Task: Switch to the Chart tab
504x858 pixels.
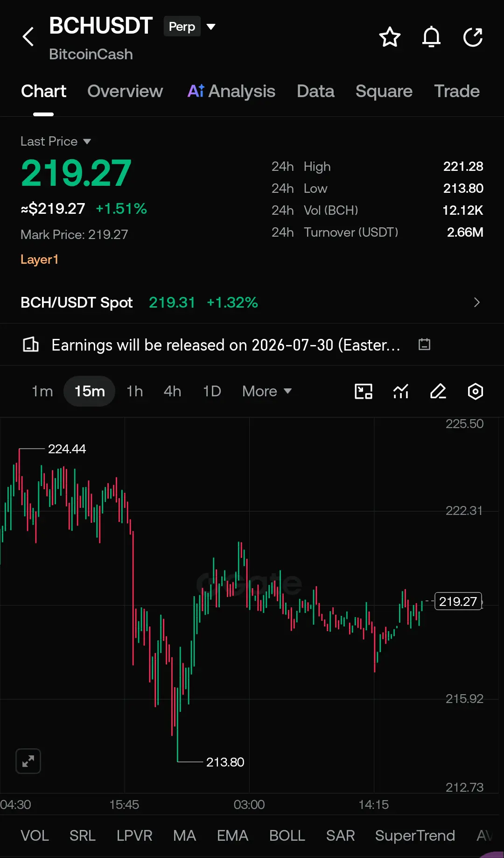Action: [x=43, y=91]
